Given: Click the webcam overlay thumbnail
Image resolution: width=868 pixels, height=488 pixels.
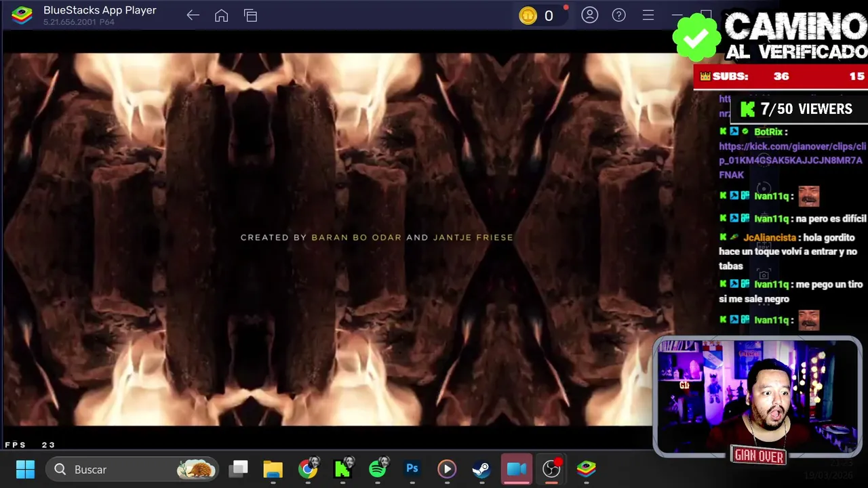Looking at the screenshot, I should (757, 396).
